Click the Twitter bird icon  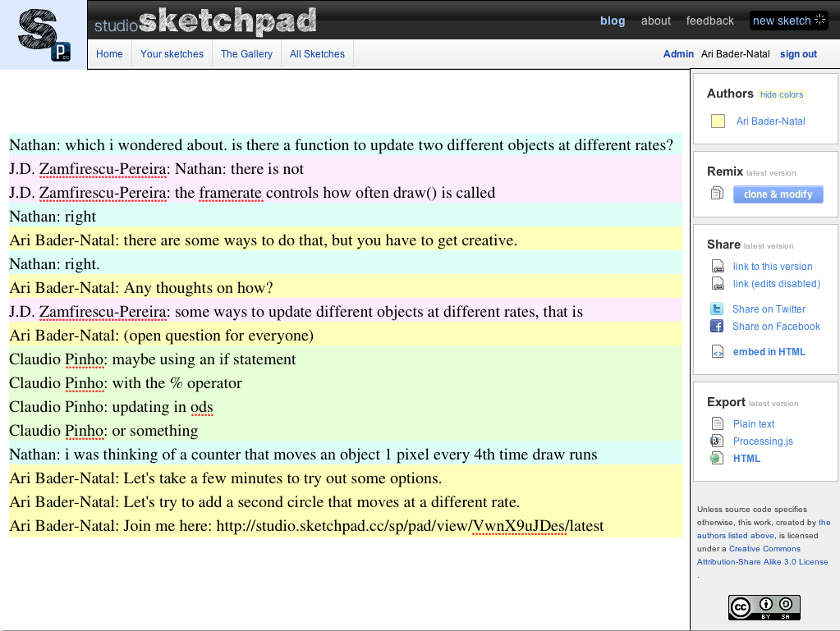coord(717,309)
